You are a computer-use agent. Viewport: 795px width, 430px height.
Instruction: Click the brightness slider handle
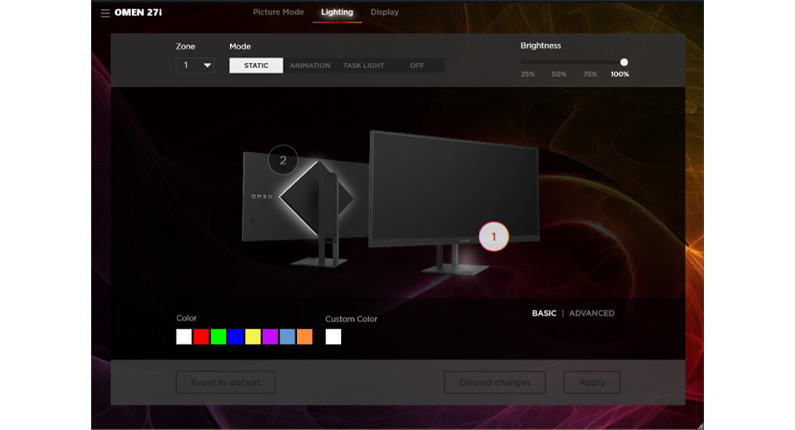coord(624,62)
